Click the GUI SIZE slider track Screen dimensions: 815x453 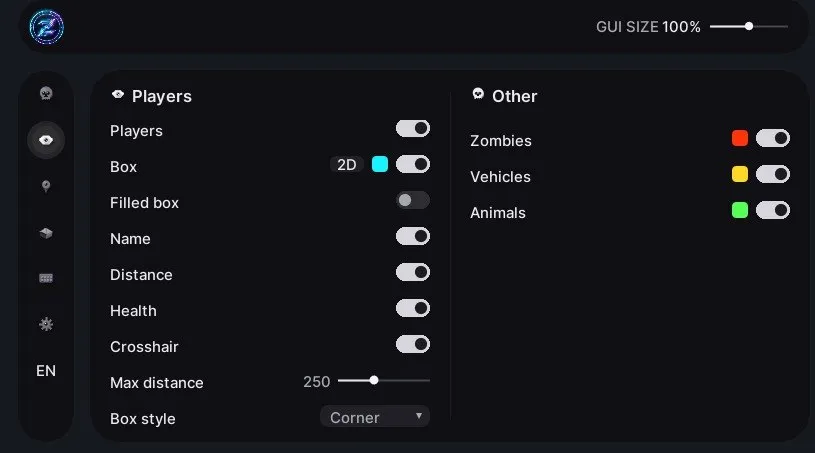point(748,26)
